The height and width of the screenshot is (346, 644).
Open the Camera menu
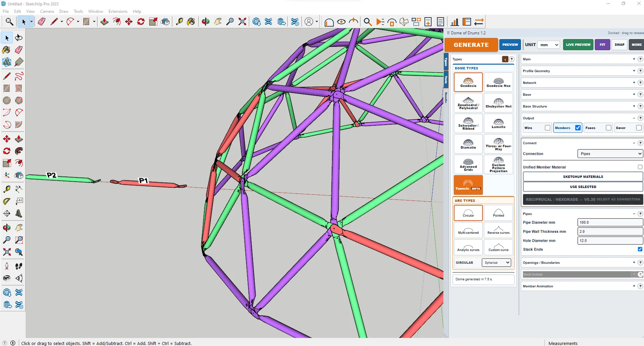click(47, 11)
